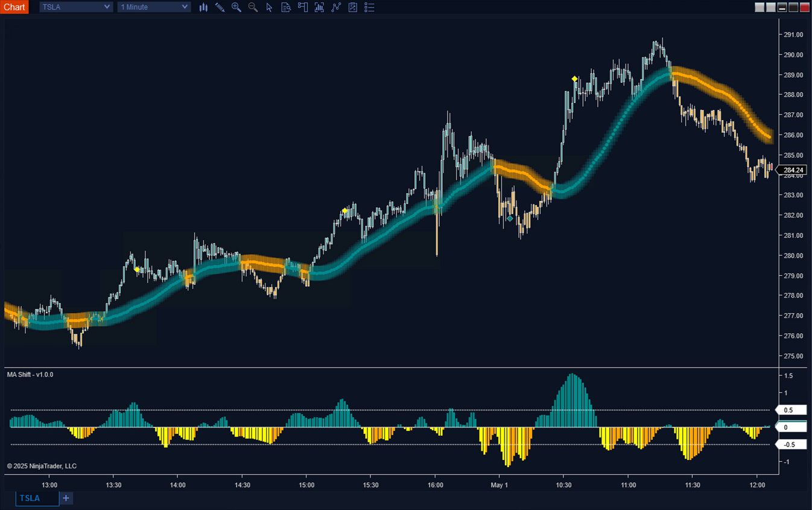Select the zigzag line drawing icon
The image size is (812, 510).
336,7
